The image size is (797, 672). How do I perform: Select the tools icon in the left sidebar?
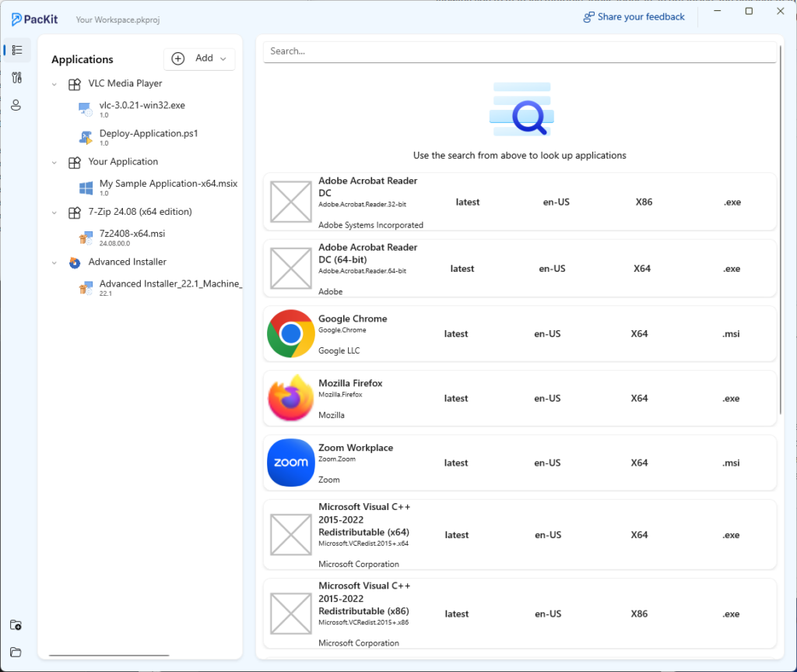[16, 78]
